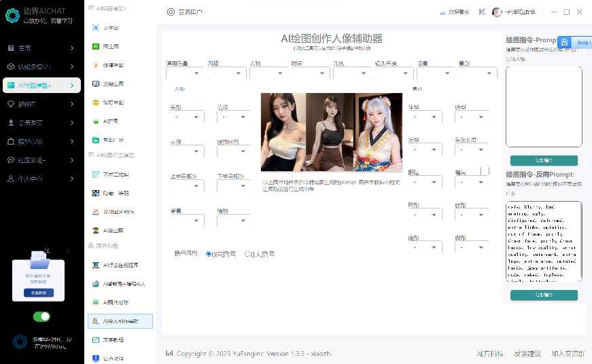Click the green landscape image icon in the tool list
Image resolution: width=592 pixels, height=364 pixels.
[x=96, y=302]
